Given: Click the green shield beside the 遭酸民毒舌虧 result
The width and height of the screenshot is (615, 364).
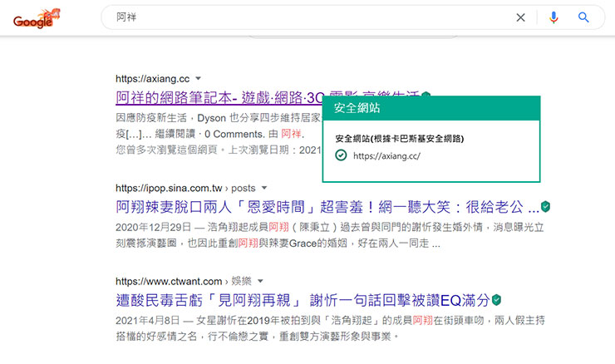Looking at the screenshot, I should (496, 299).
